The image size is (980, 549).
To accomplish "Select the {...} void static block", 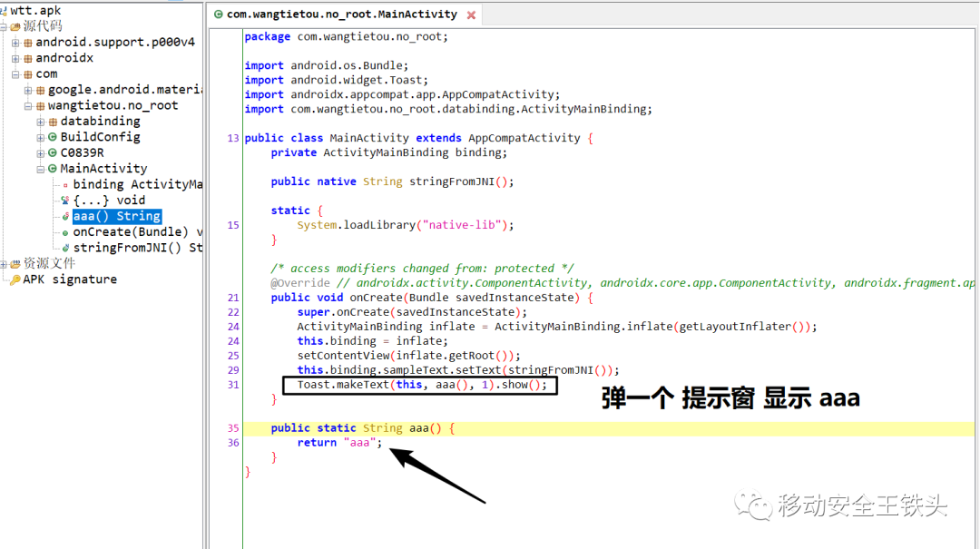I will (x=110, y=201).
